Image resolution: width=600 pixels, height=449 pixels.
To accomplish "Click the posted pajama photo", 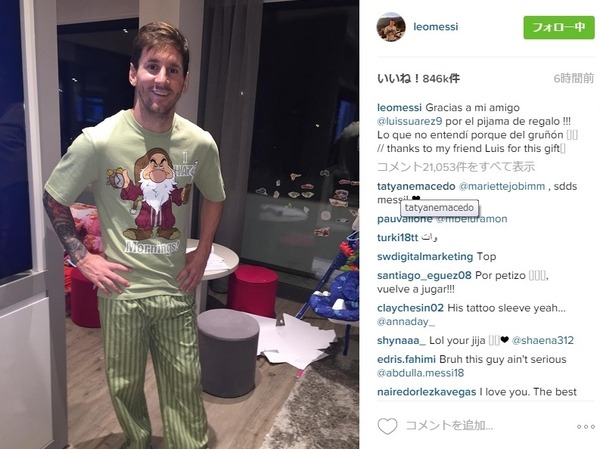I will point(179,224).
